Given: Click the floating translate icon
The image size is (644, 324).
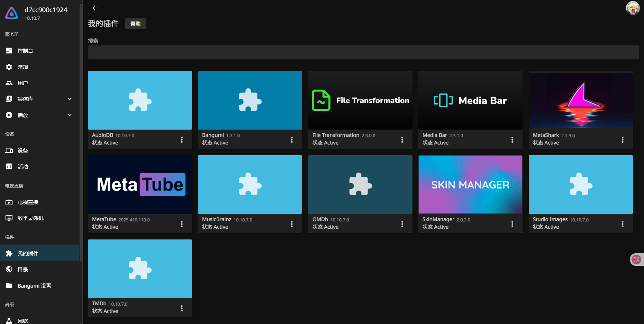Looking at the screenshot, I should [636, 260].
